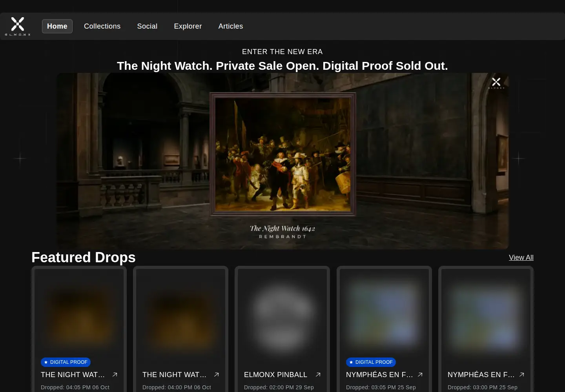
Task: Open arrow icon on 04:05 PM Night Watch card
Action: [x=115, y=375]
